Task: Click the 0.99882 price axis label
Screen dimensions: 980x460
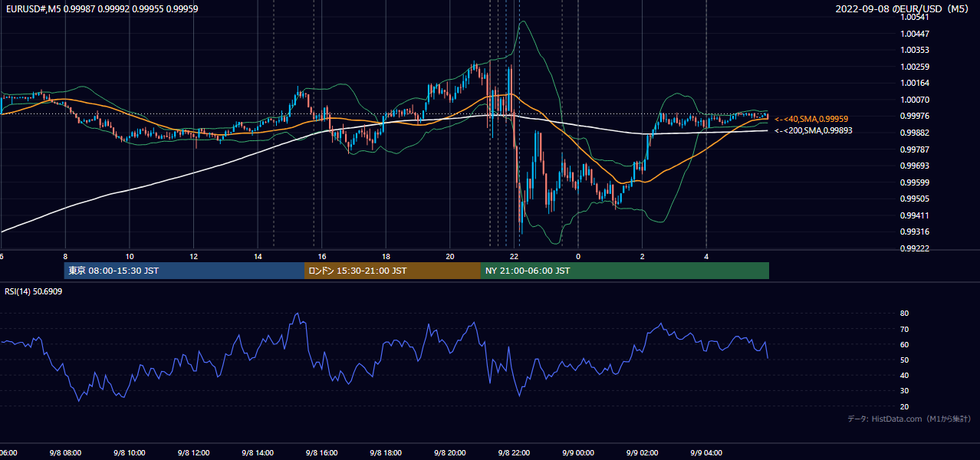Action: [916, 133]
